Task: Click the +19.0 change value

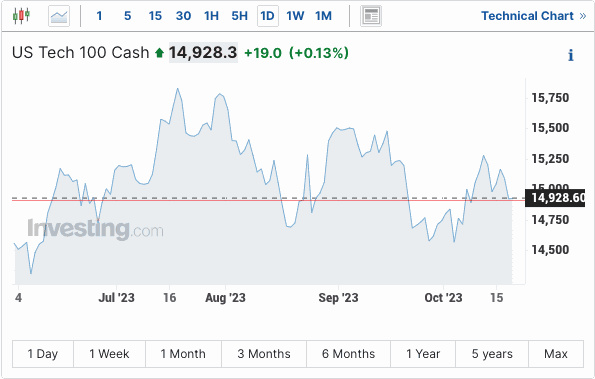Action: [263, 53]
